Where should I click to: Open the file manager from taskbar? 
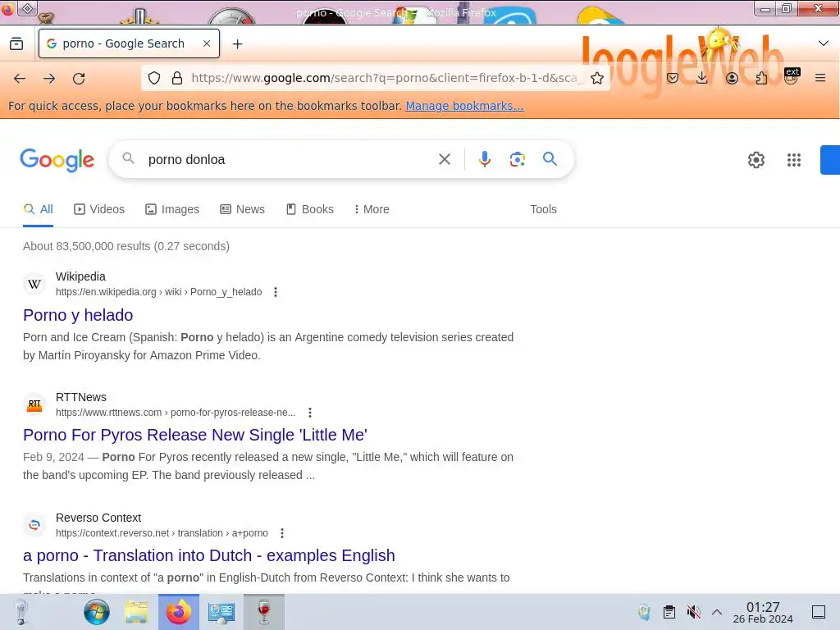click(136, 612)
